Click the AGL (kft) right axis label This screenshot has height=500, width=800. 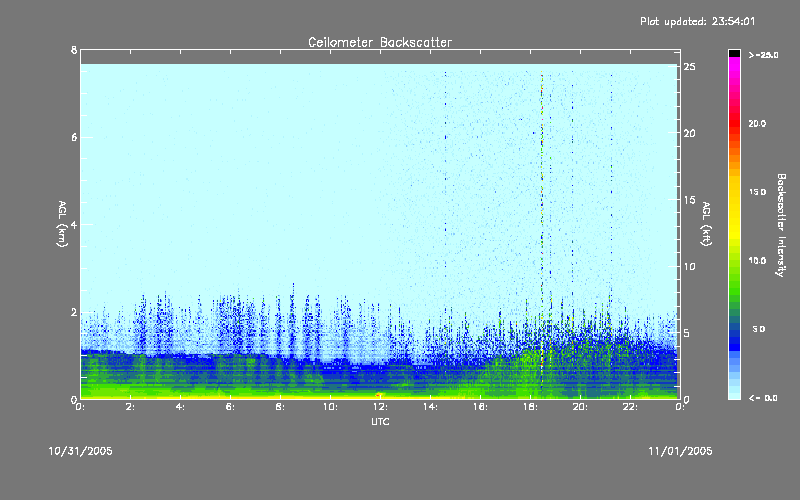[x=706, y=224]
